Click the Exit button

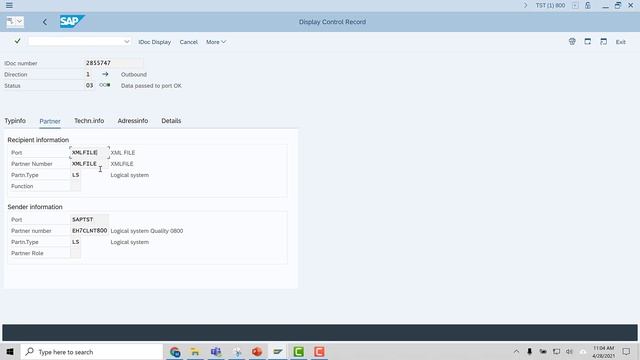click(x=620, y=42)
